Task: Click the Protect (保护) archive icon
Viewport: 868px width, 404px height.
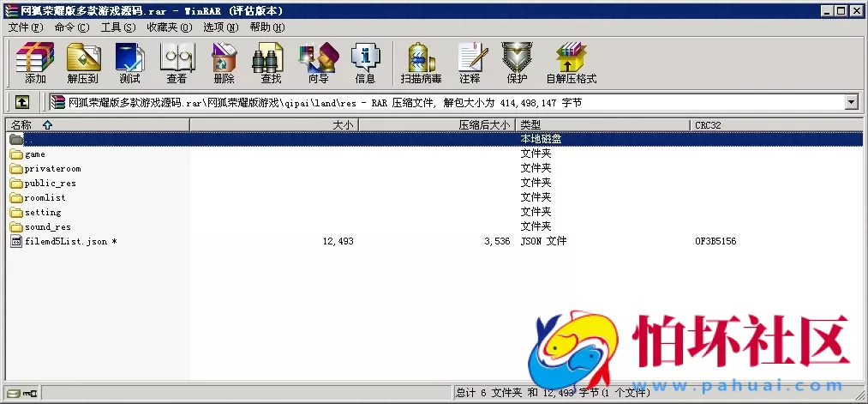Action: [x=517, y=63]
